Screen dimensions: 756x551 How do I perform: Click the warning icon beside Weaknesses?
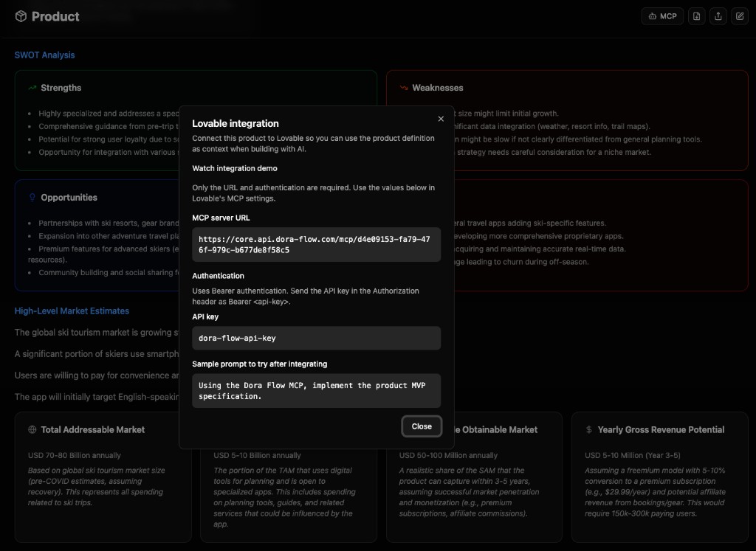coord(402,87)
